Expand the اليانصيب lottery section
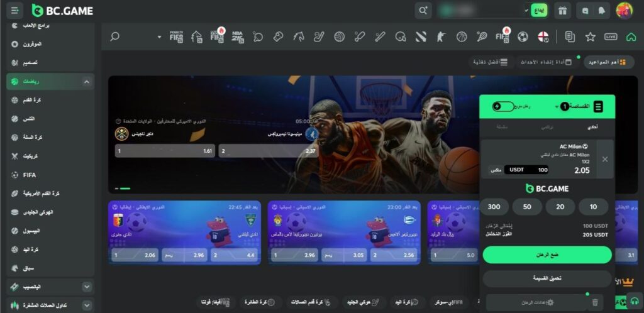The height and width of the screenshot is (313, 644). 87,287
